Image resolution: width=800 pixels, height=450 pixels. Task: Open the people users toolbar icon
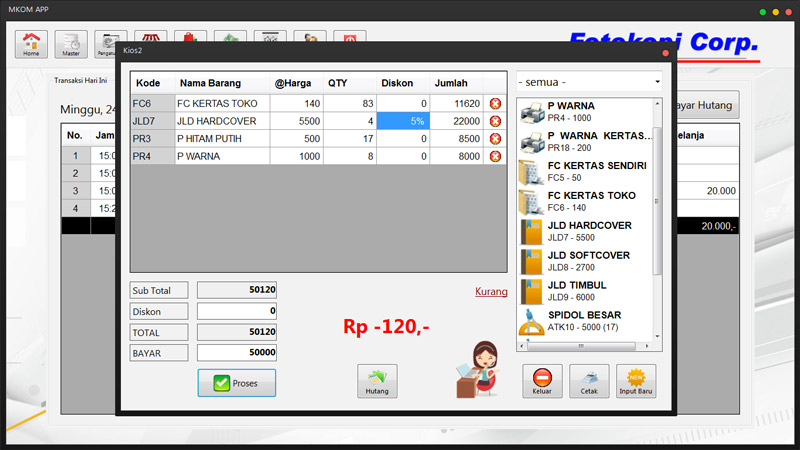(310, 37)
